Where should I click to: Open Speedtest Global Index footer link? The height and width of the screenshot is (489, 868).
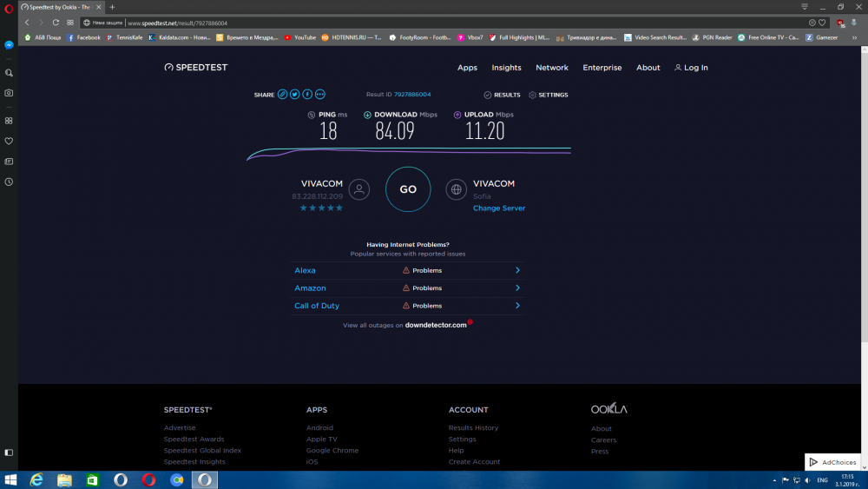(202, 450)
